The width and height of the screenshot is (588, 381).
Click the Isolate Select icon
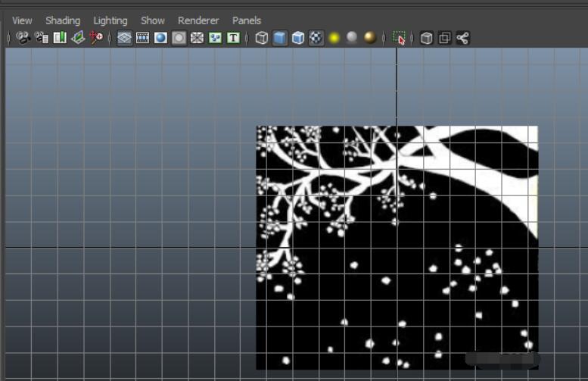[400, 38]
